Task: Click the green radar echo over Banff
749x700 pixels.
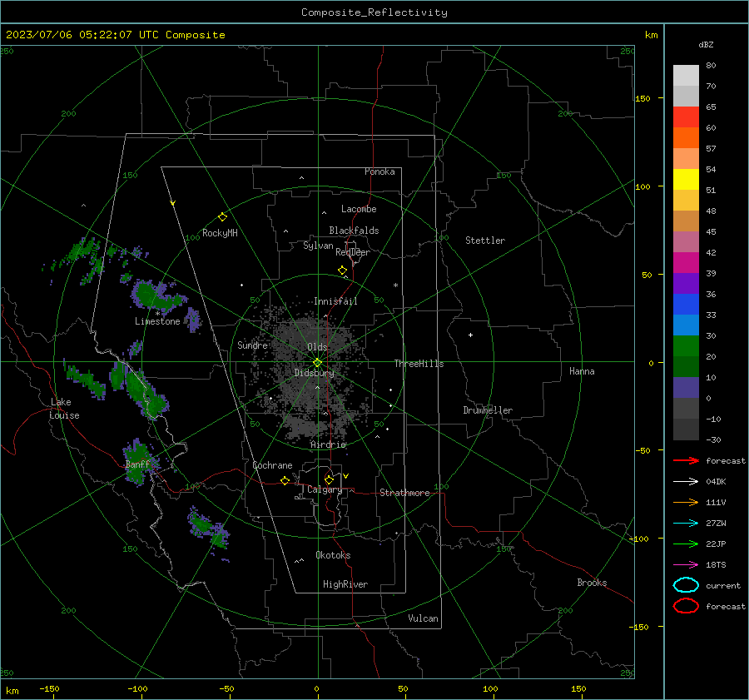Action: (138, 462)
